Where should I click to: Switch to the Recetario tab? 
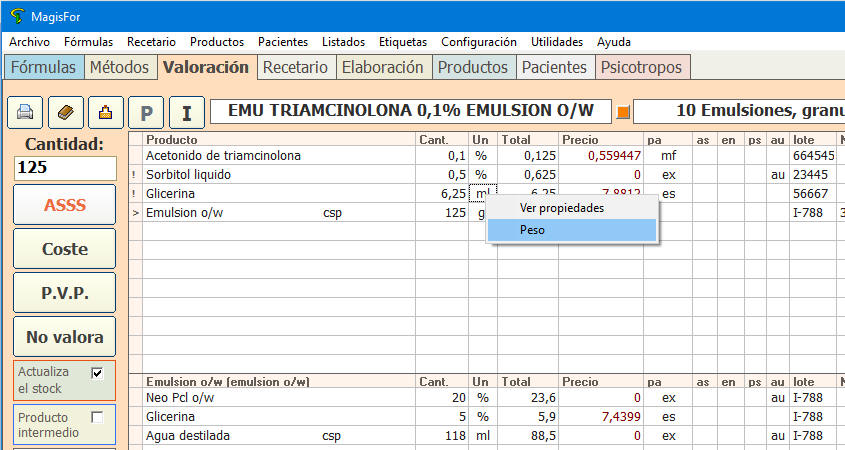(295, 67)
